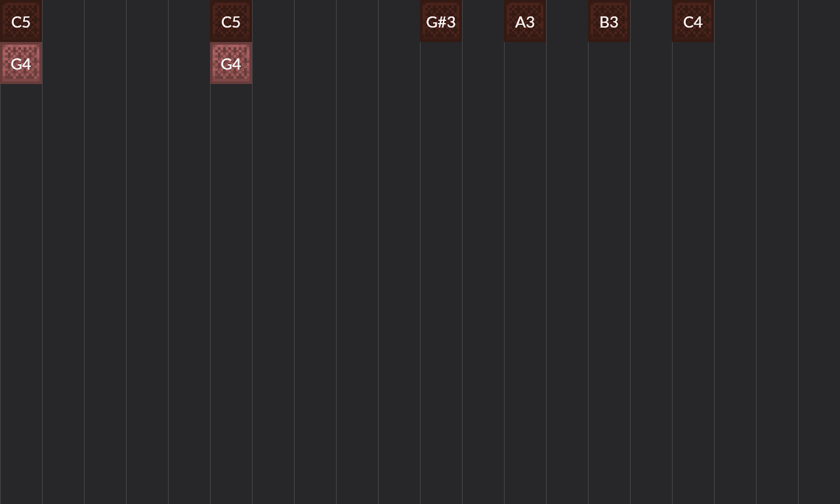Select the first C5 note block
Viewport: 840px width, 504px height.
point(21,21)
